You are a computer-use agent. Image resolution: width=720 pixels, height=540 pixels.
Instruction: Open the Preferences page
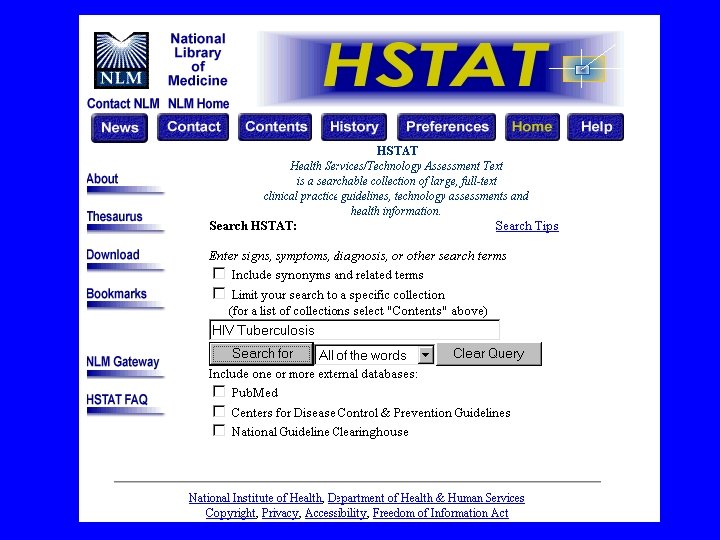pyautogui.click(x=447, y=127)
